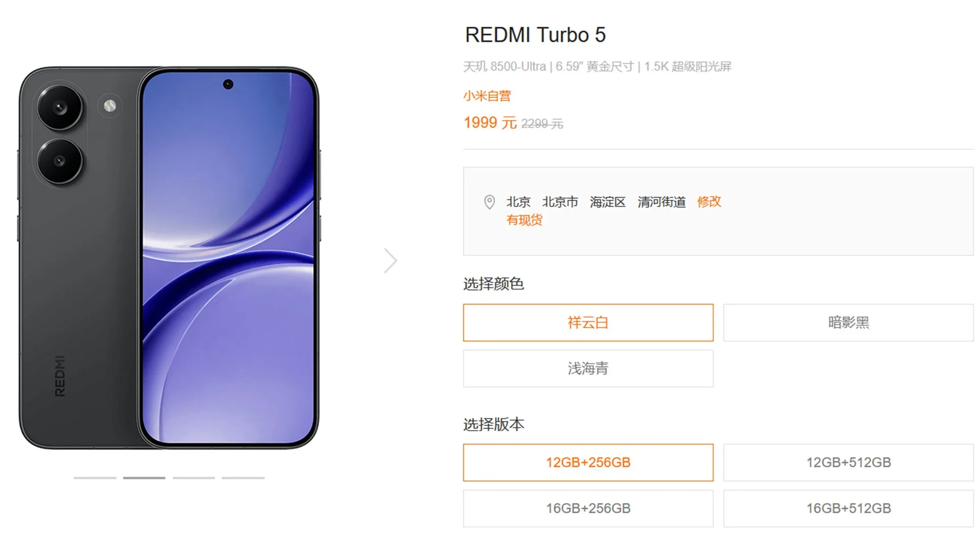980x547 pixels.
Task: Go to third gallery slide indicator
Action: (193, 478)
